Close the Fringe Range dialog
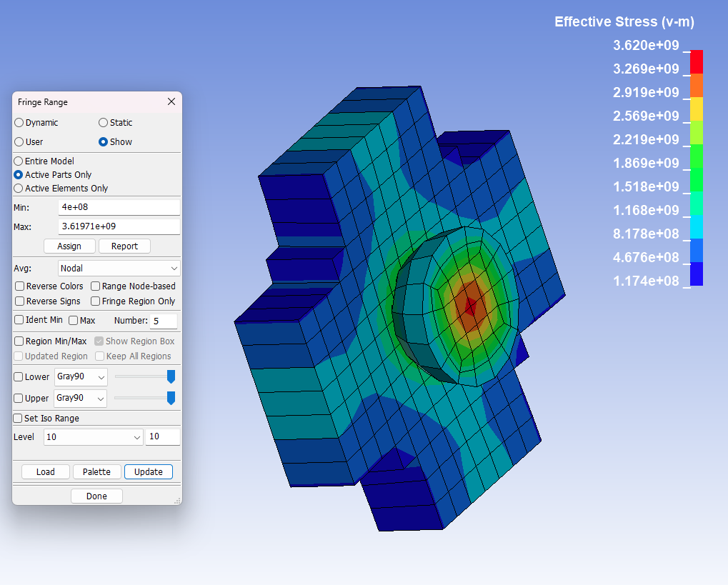Image resolution: width=728 pixels, height=585 pixels. click(171, 102)
